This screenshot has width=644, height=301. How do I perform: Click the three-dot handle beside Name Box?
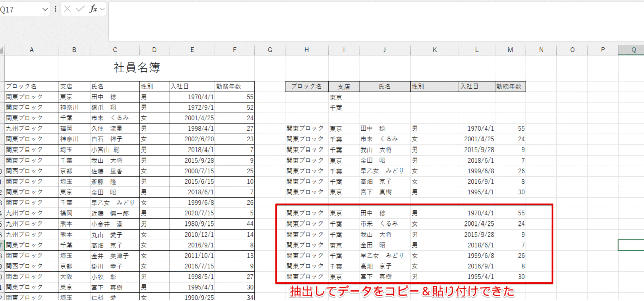pyautogui.click(x=55, y=9)
